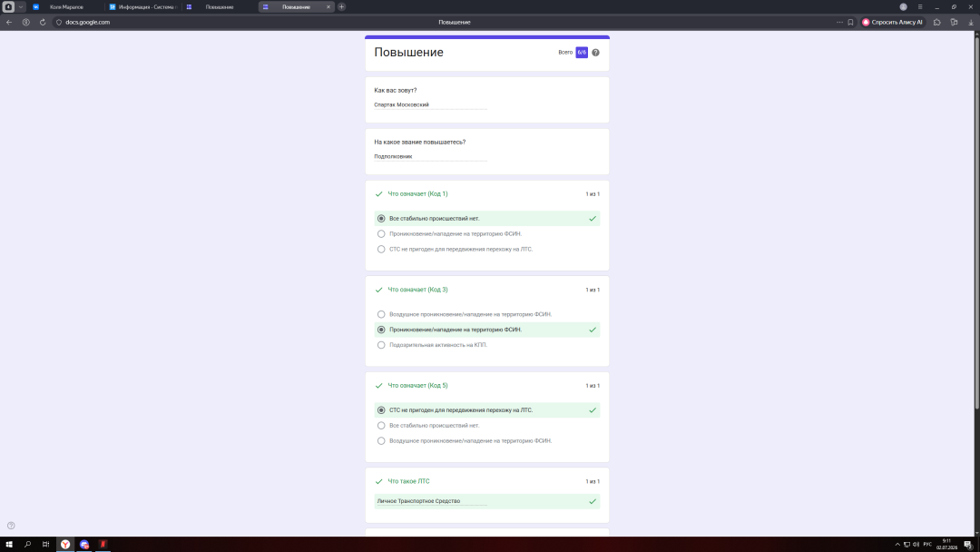Click the 1 из 1 score for Код 1
The height and width of the screenshot is (552, 980).
pos(593,194)
